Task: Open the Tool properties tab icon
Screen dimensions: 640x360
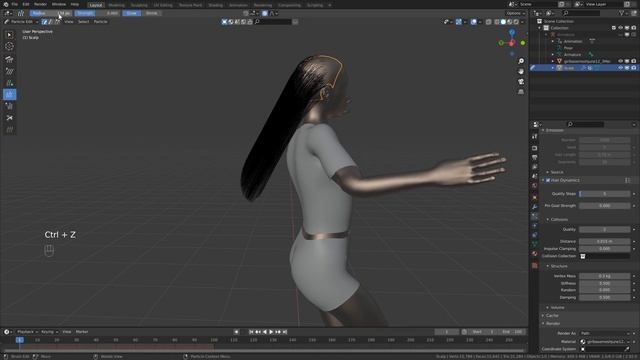Action: [x=535, y=137]
